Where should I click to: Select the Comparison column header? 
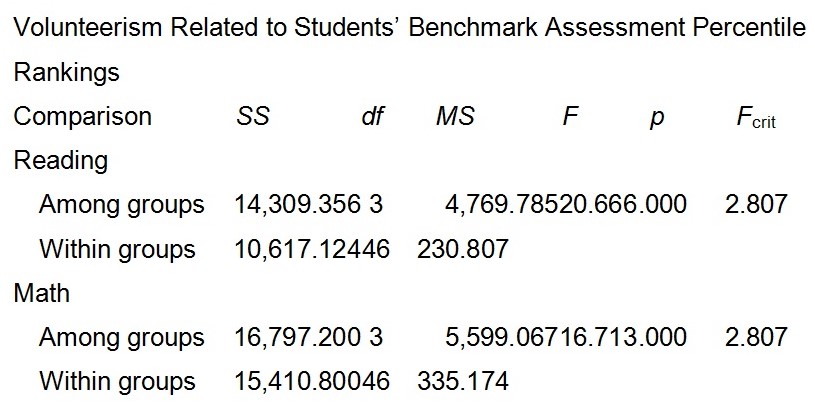pyautogui.click(x=82, y=117)
